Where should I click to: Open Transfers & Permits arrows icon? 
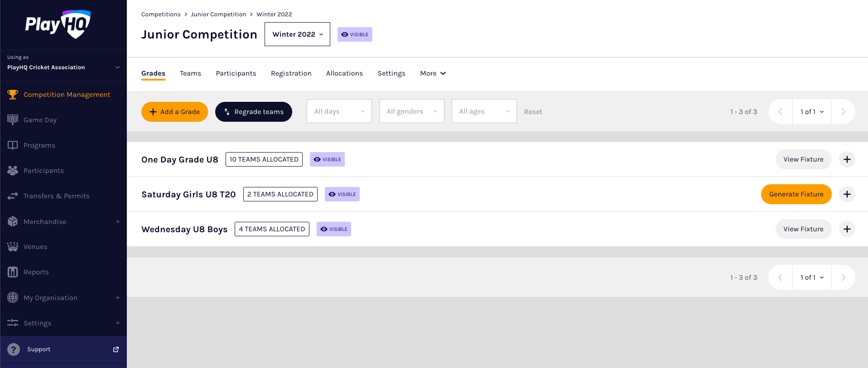pos(13,196)
